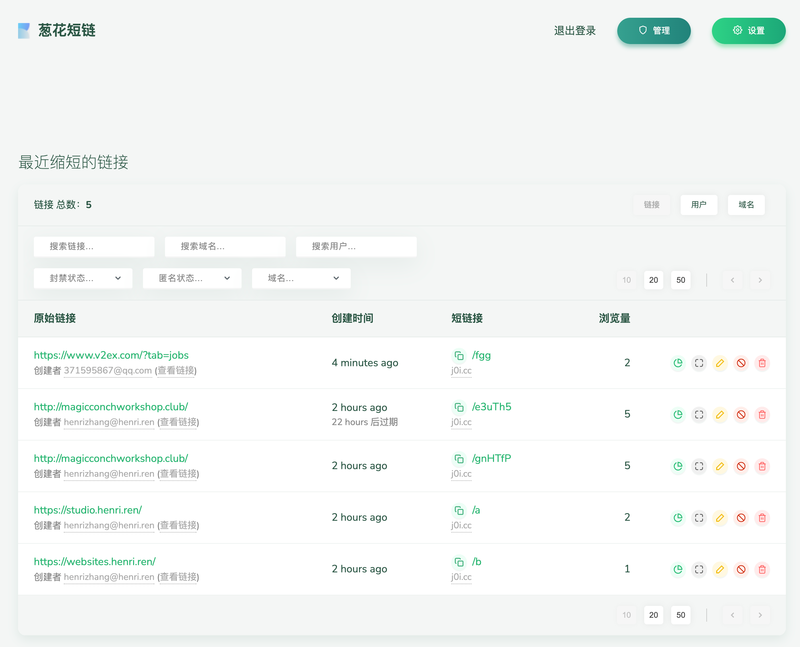Open stats for the /fgg link
Image resolution: width=800 pixels, height=647 pixels.
coord(678,363)
